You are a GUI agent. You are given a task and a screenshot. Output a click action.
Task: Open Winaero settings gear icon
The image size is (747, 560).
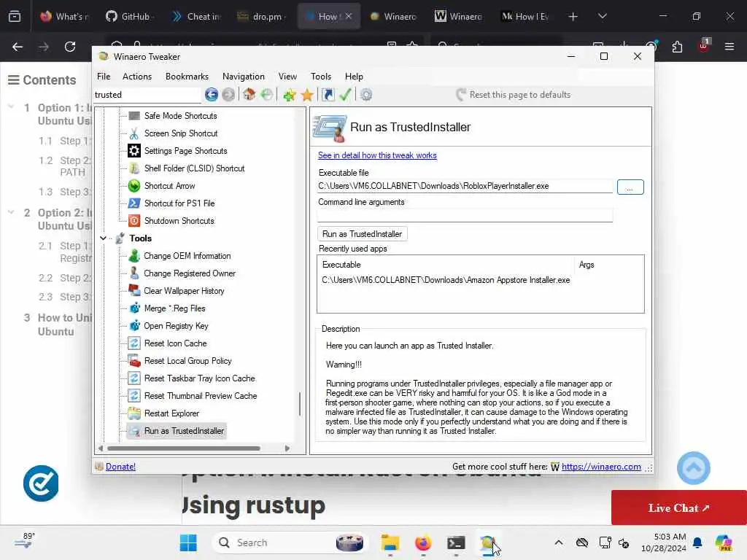point(366,95)
